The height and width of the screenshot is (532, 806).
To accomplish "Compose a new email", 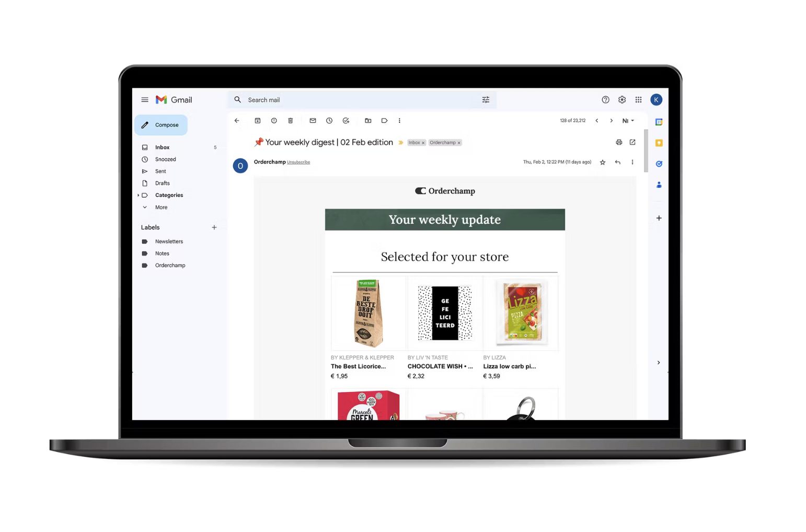I will (161, 125).
